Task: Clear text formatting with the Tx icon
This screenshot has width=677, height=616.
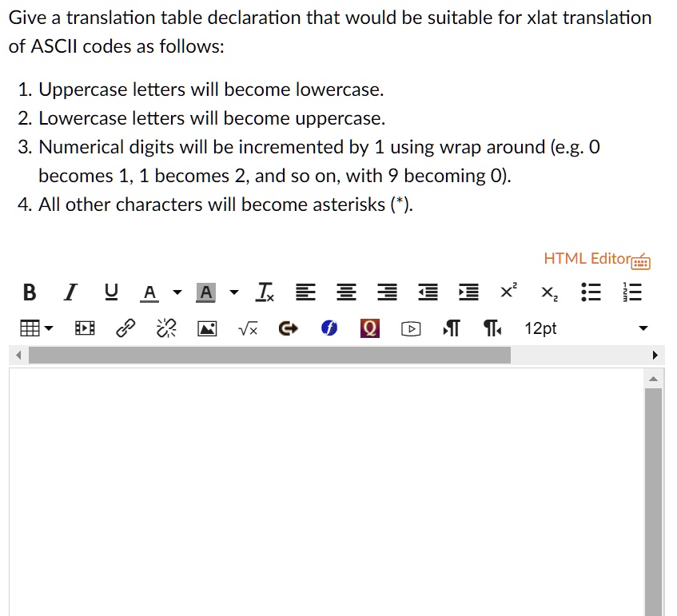Action: [264, 292]
